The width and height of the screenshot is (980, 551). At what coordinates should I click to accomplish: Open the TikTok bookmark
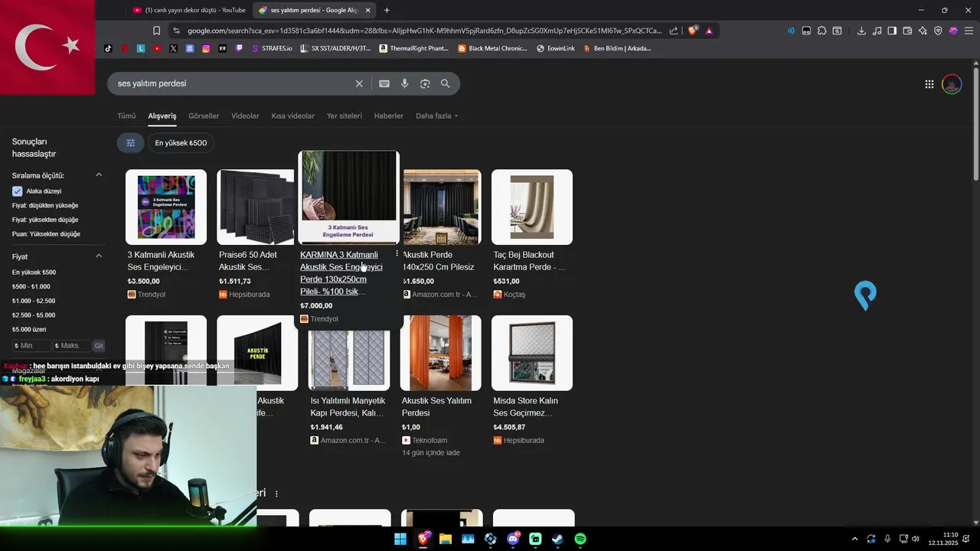108,48
